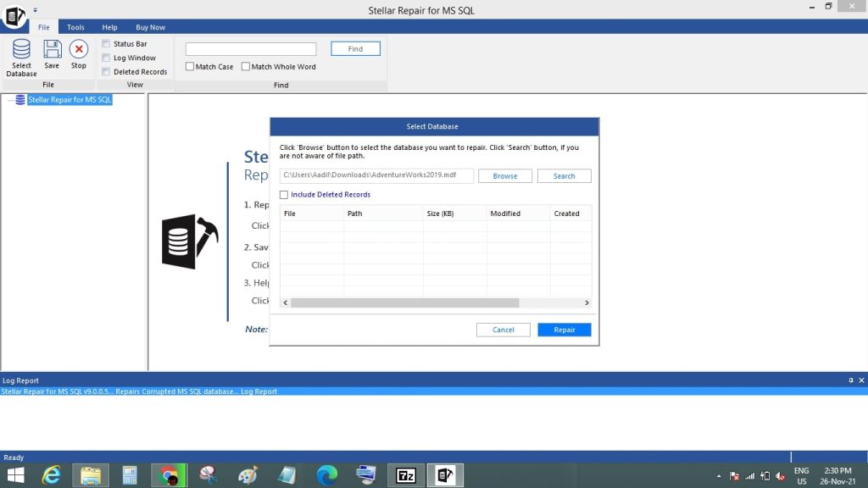The height and width of the screenshot is (488, 868).
Task: Click the Find button
Action: [x=355, y=48]
